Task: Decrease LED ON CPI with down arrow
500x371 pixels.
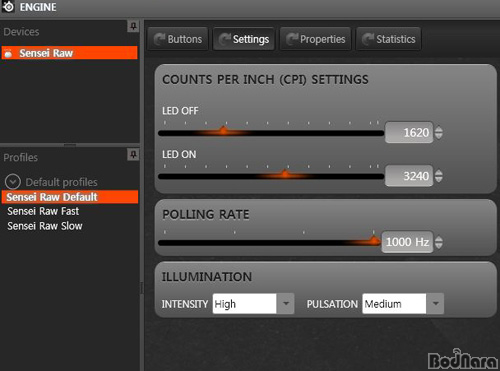Action: tap(439, 179)
